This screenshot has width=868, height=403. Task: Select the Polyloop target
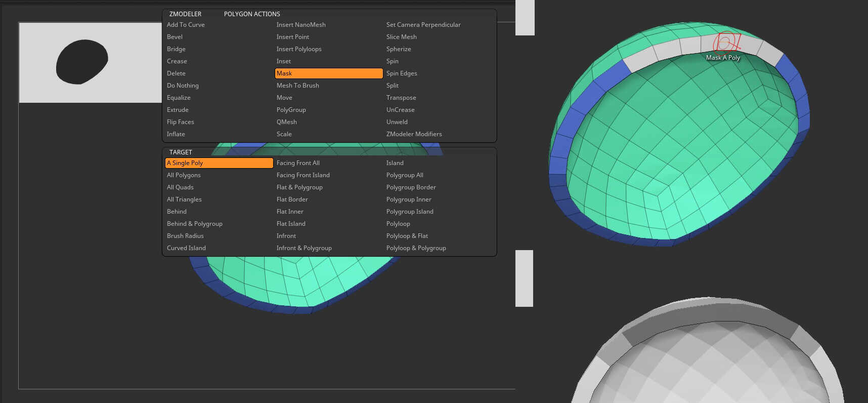(x=398, y=224)
